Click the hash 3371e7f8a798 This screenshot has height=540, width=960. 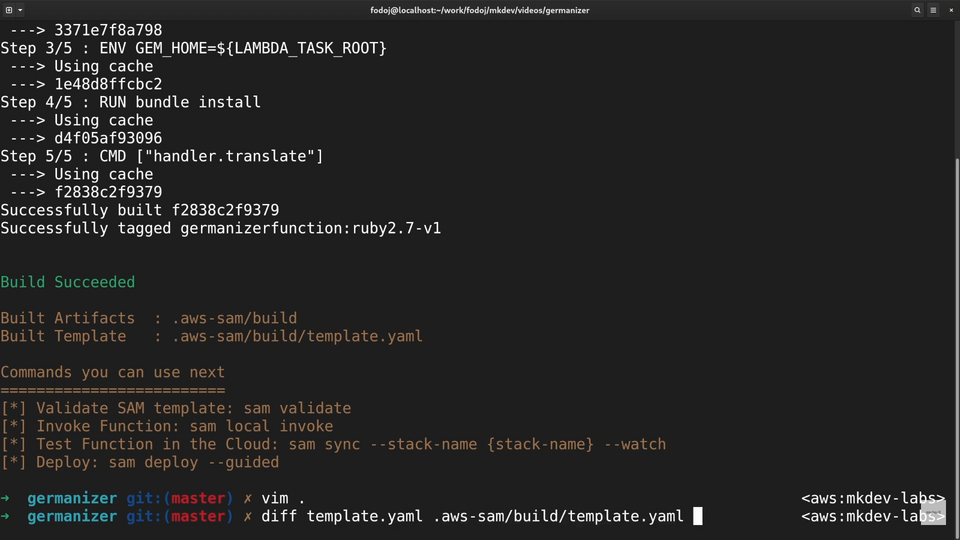(x=108, y=31)
